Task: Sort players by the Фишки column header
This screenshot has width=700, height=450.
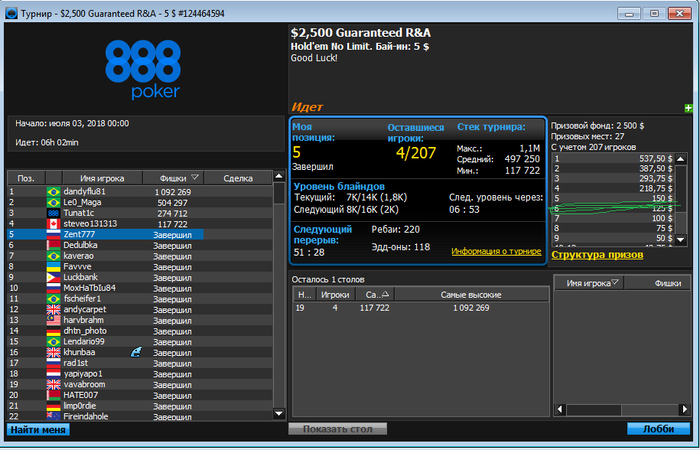Action: (173, 178)
